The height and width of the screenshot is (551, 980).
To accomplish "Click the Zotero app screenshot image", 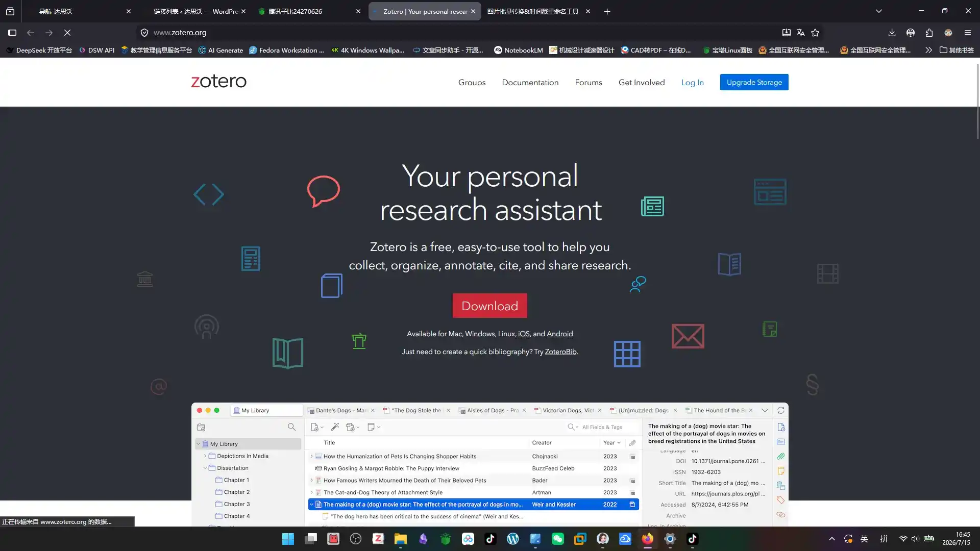I will click(490, 464).
